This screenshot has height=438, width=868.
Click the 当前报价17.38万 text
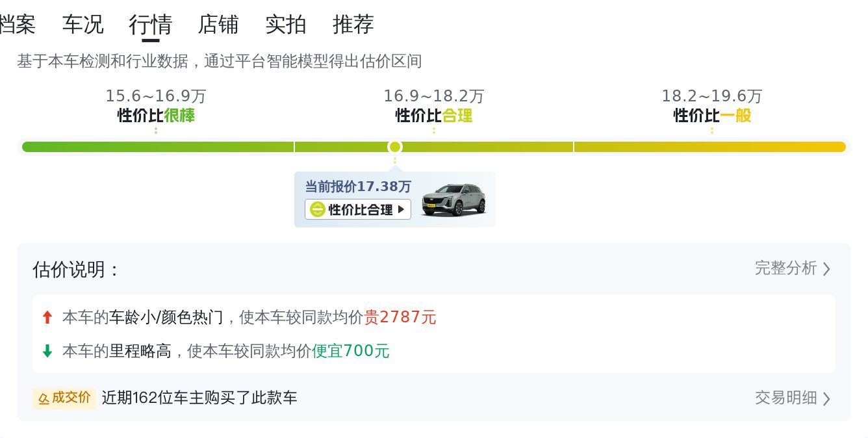point(358,187)
